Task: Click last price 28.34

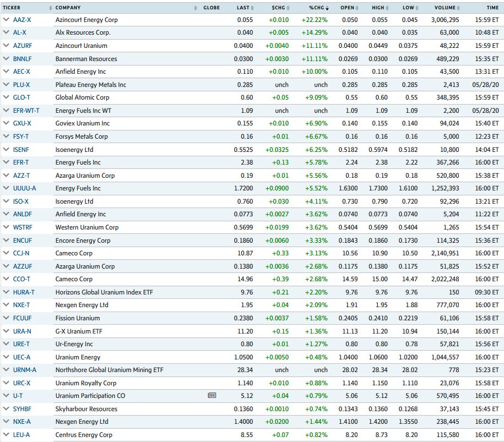Action: pyautogui.click(x=245, y=370)
